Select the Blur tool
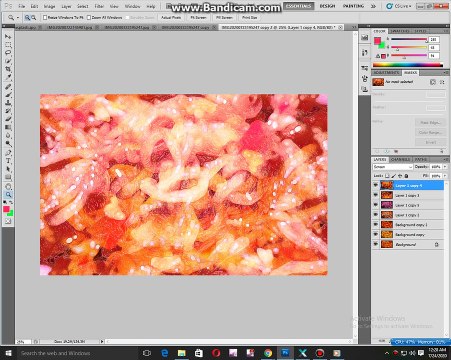 (x=8, y=135)
